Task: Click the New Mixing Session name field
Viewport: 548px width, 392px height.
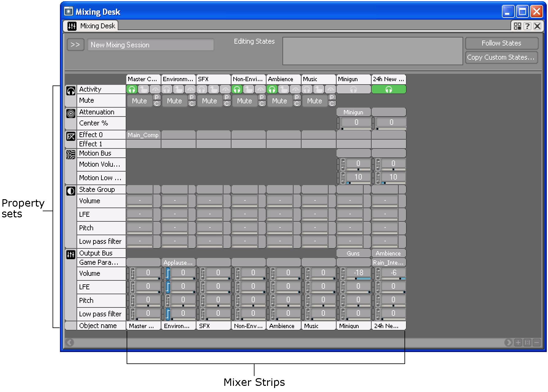Action: pyautogui.click(x=150, y=45)
